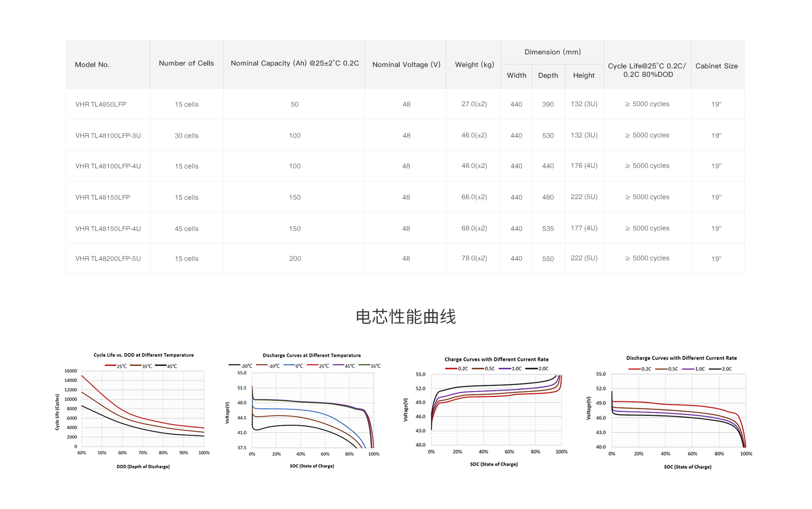Open the Charge Curves with Different Current Rate chart
The width and height of the screenshot is (812, 509).
pos(486,412)
